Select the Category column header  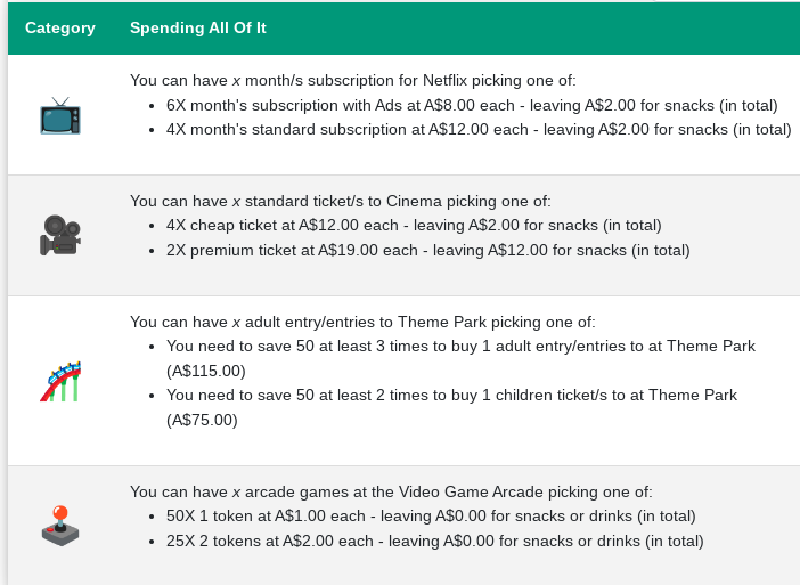coord(60,28)
